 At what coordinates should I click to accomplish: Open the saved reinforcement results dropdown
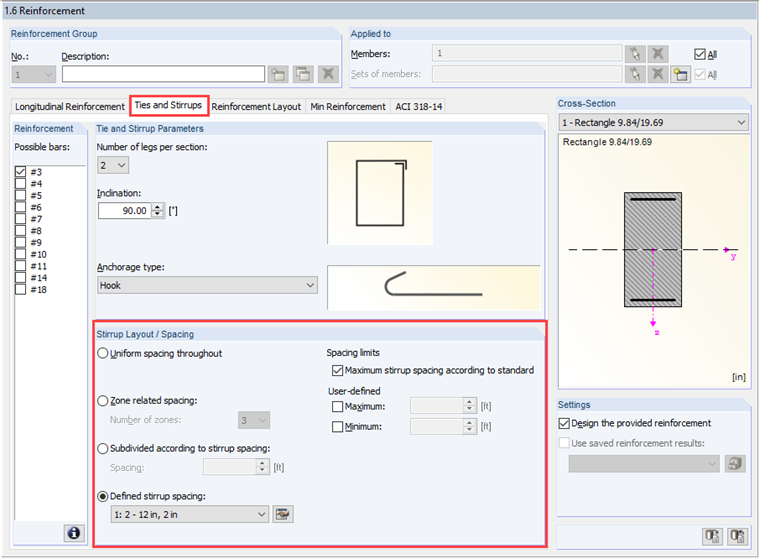click(644, 463)
